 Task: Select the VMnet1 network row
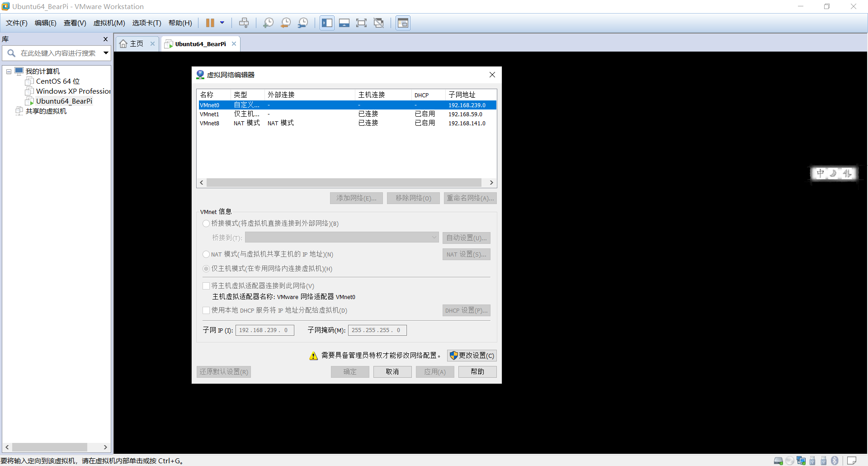347,114
